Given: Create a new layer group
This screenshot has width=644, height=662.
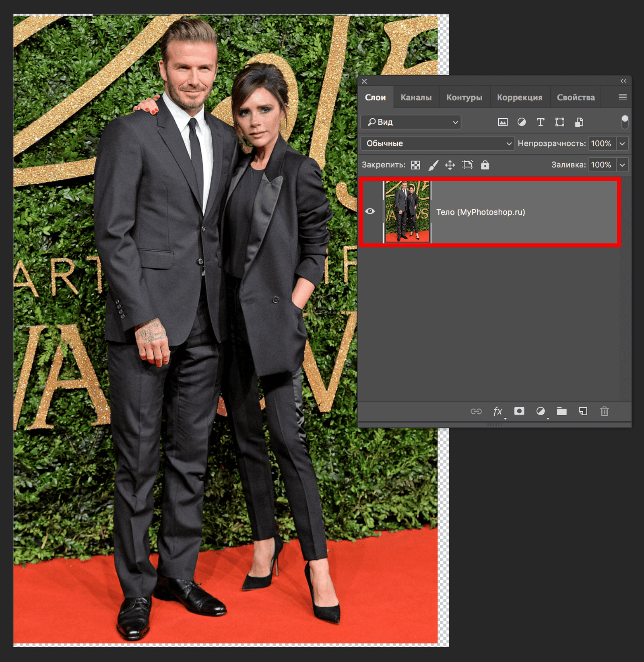Looking at the screenshot, I should [562, 411].
